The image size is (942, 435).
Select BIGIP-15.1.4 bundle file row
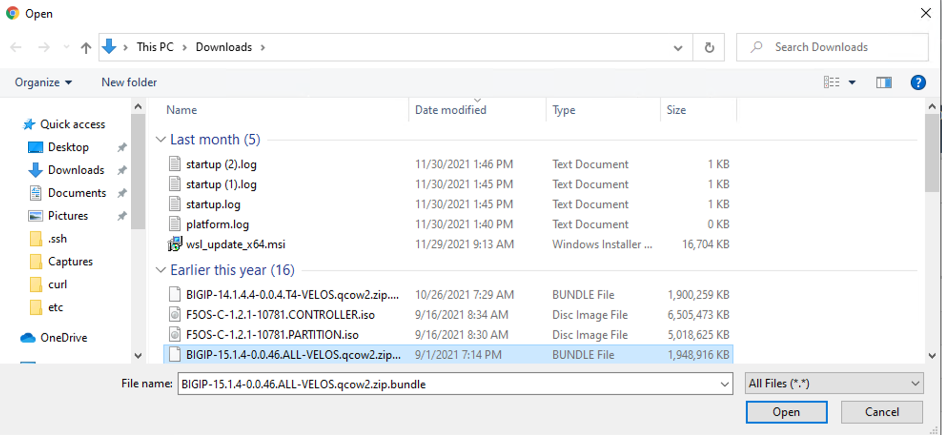coord(448,354)
